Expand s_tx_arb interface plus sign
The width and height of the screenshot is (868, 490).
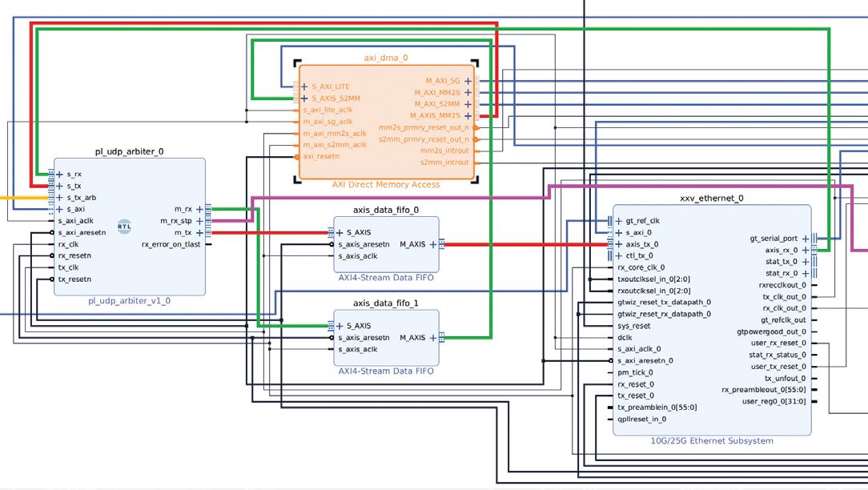(x=59, y=198)
